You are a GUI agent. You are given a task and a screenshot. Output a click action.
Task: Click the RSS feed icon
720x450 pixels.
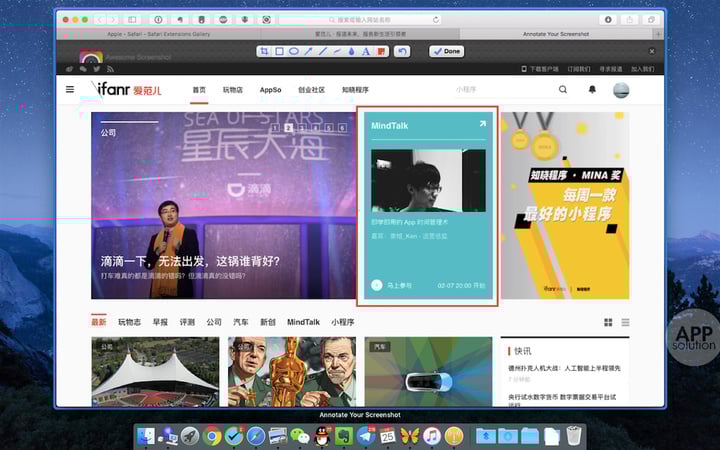click(x=110, y=69)
